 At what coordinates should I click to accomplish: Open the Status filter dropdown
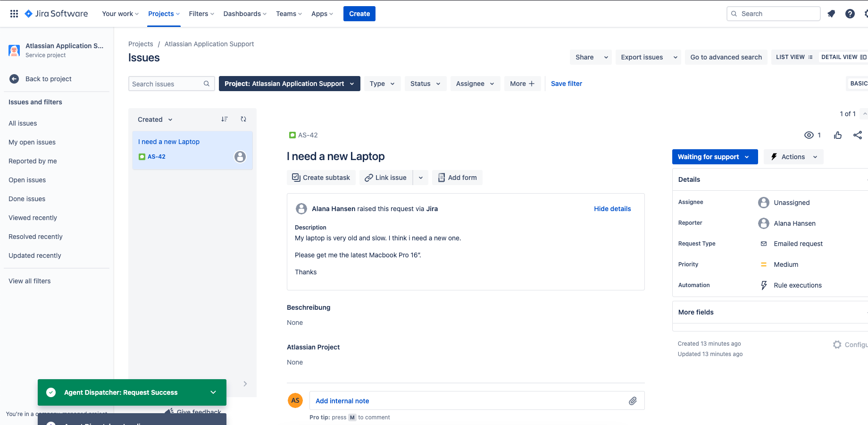[426, 84]
